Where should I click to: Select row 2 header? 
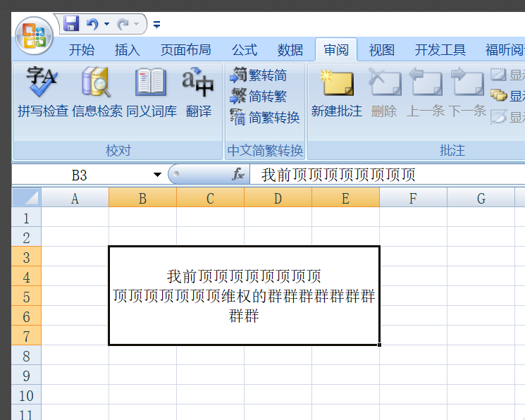pos(27,237)
